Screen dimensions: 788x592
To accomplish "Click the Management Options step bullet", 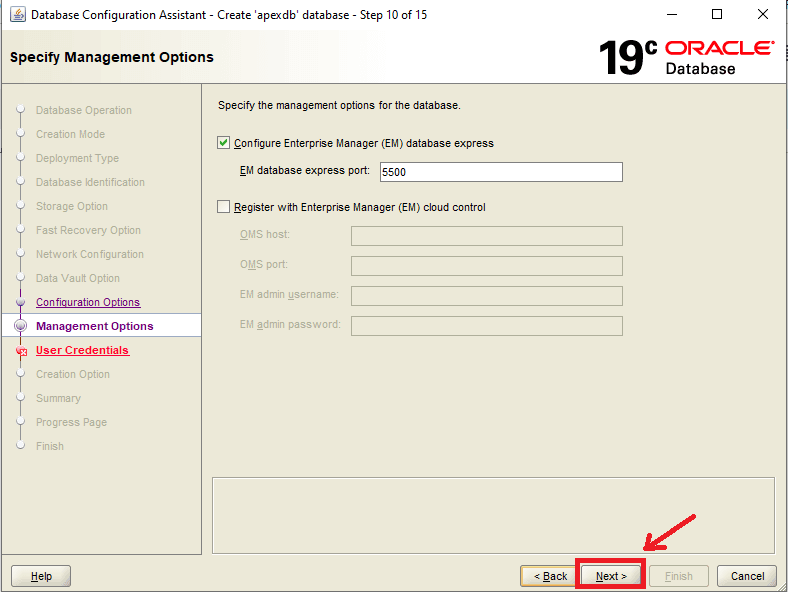I will coord(20,326).
